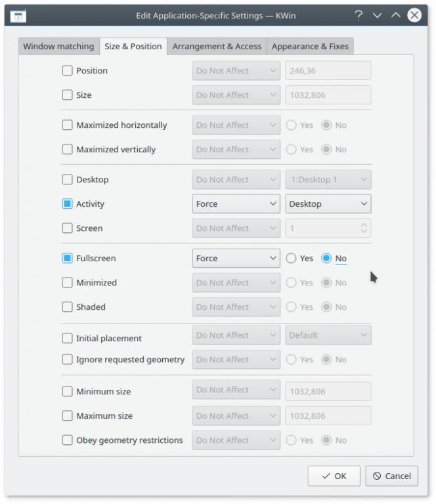Click the KWin window menu icon in title bar
Viewport: 436px width, 504px height.
(18, 16)
